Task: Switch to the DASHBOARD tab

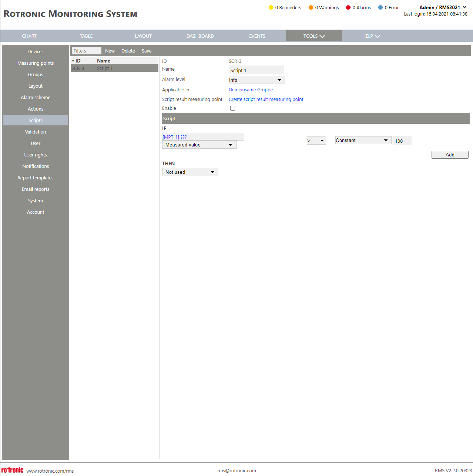Action: (x=200, y=36)
